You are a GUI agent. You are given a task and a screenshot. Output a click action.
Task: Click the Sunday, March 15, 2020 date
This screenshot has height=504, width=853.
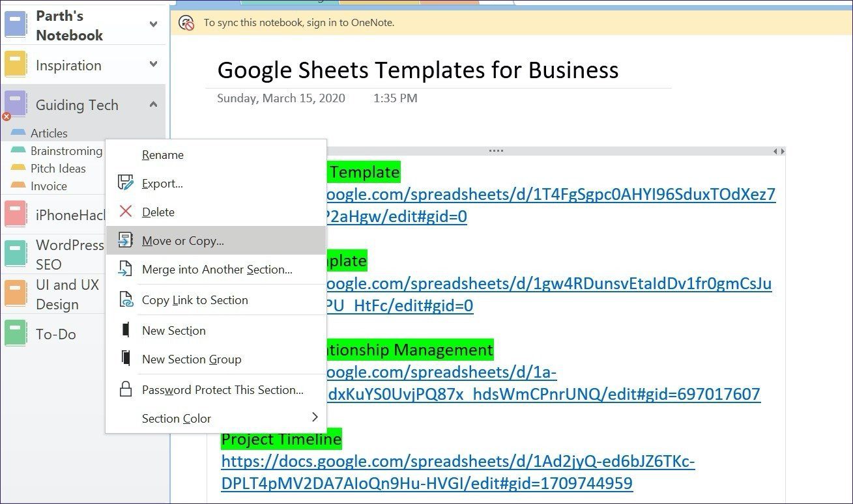pyautogui.click(x=281, y=98)
